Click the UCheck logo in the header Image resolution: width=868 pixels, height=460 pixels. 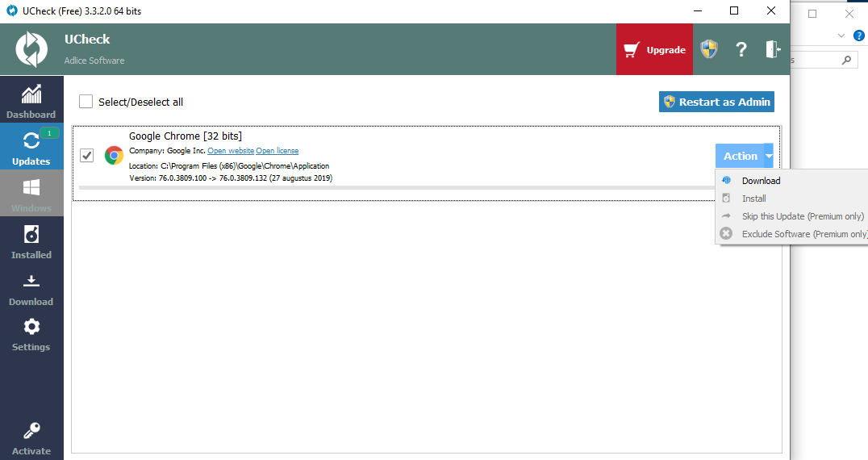(31, 49)
